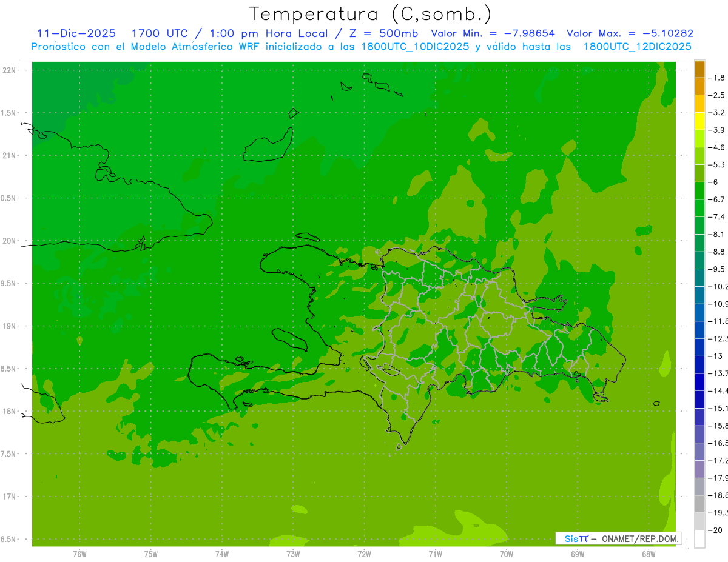Click the 20N latitude axis label
Screen dimensions: 728x562
[x=9, y=241]
